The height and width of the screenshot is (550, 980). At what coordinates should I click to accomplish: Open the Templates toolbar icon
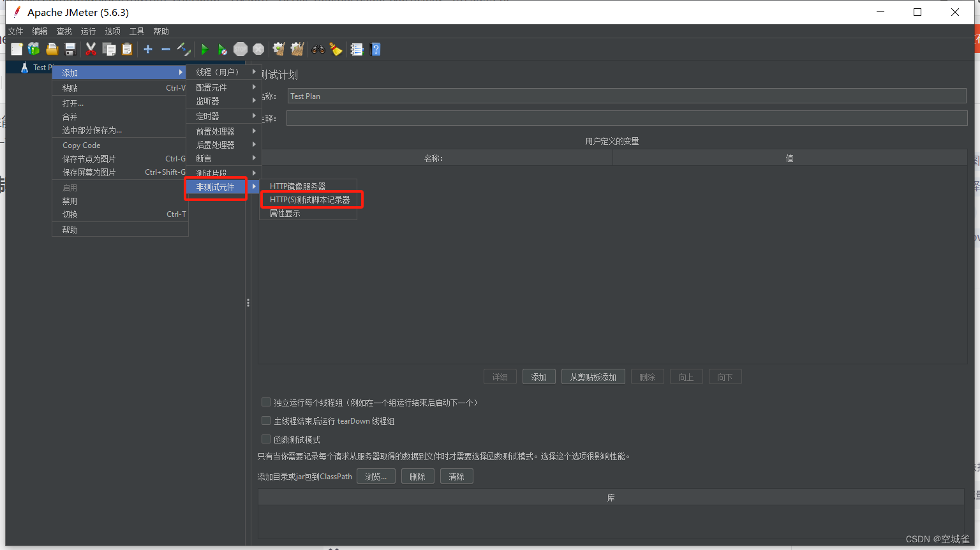coord(34,49)
